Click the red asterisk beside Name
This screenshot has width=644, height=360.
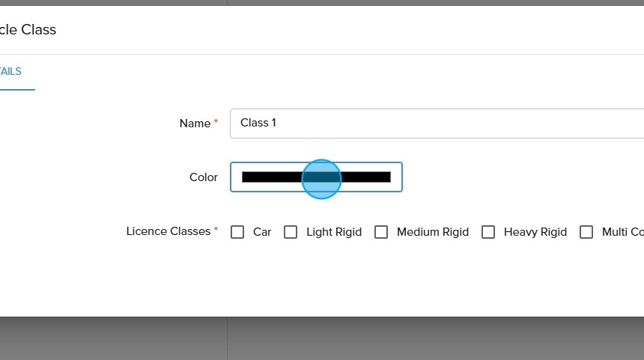click(x=216, y=122)
